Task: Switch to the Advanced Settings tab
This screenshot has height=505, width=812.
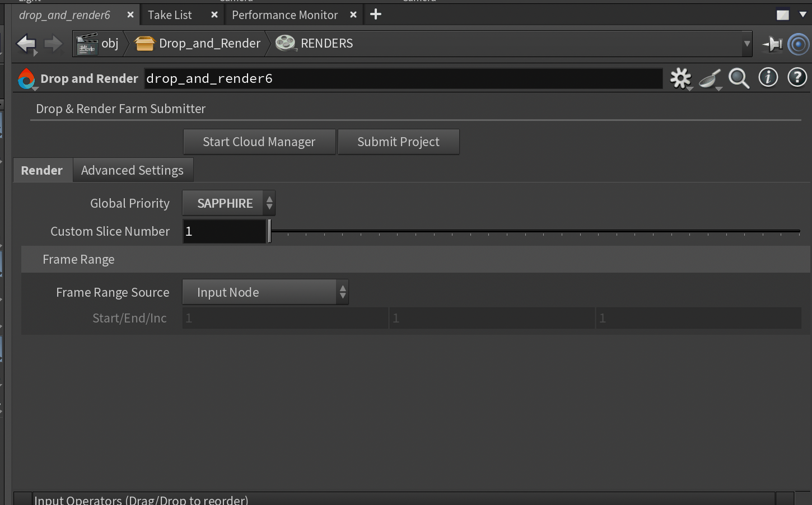Action: point(132,170)
